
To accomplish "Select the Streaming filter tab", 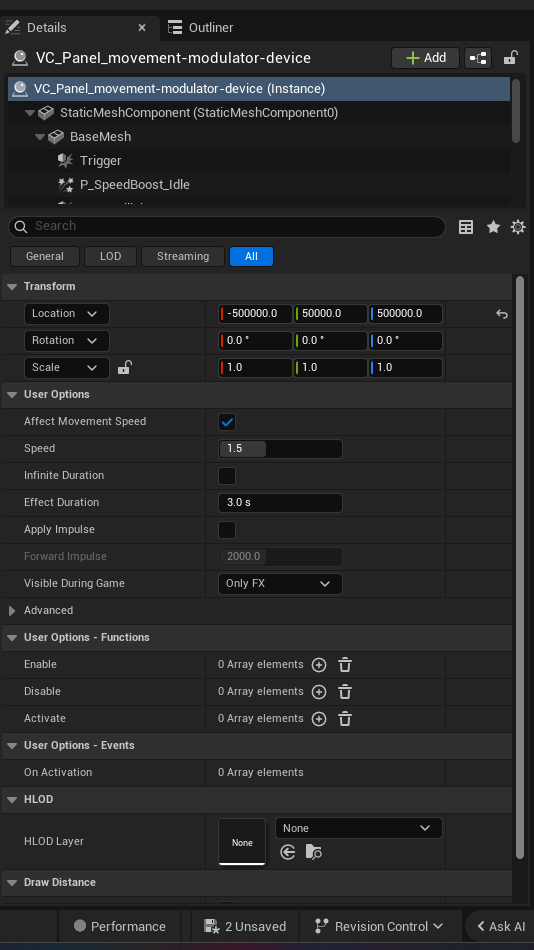I will click(183, 256).
